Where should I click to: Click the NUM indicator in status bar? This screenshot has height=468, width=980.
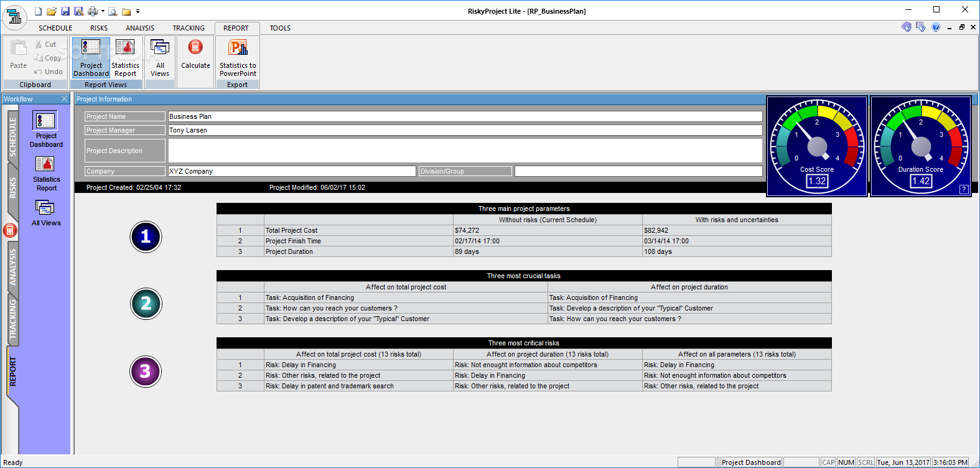tap(846, 462)
